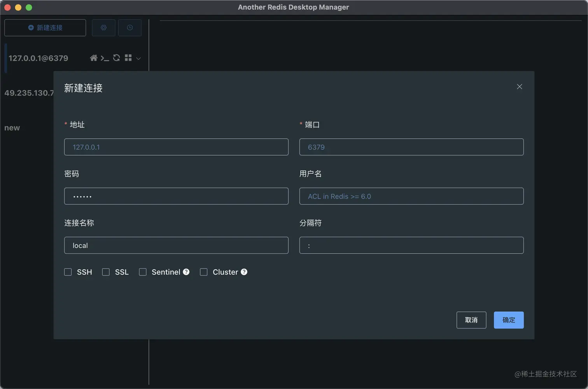588x389 pixels.
Task: Click the separator (分隔符) field
Action: (x=411, y=245)
